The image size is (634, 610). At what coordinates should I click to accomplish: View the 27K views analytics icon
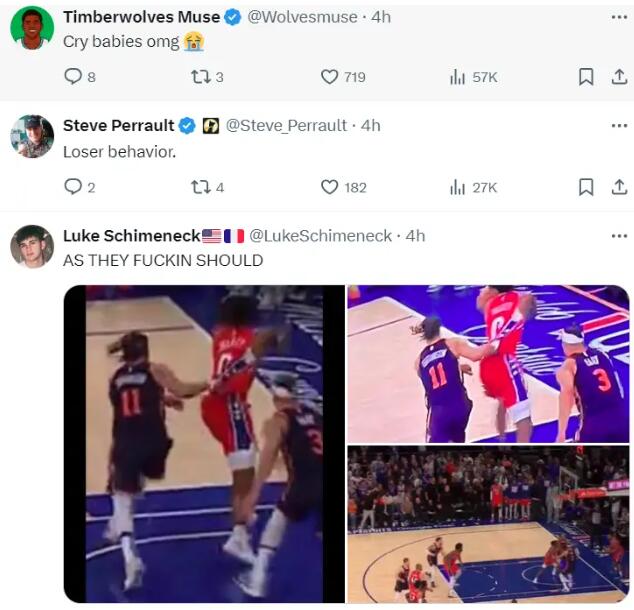point(458,187)
